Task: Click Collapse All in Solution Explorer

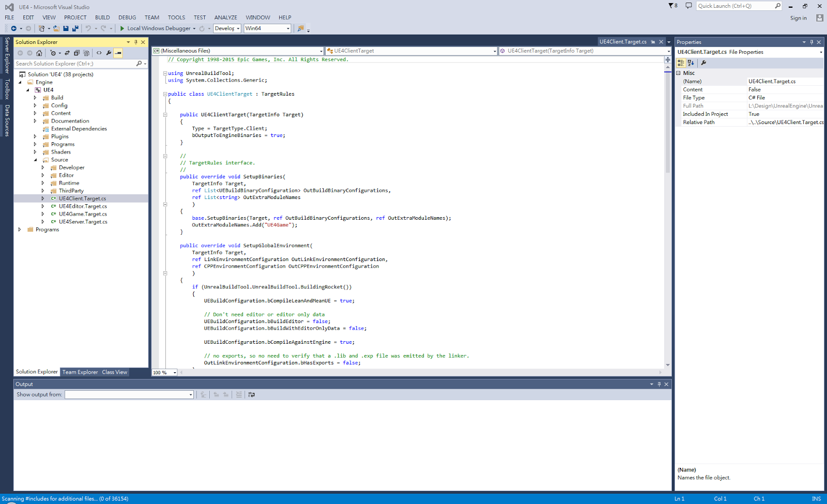Action: [76, 52]
